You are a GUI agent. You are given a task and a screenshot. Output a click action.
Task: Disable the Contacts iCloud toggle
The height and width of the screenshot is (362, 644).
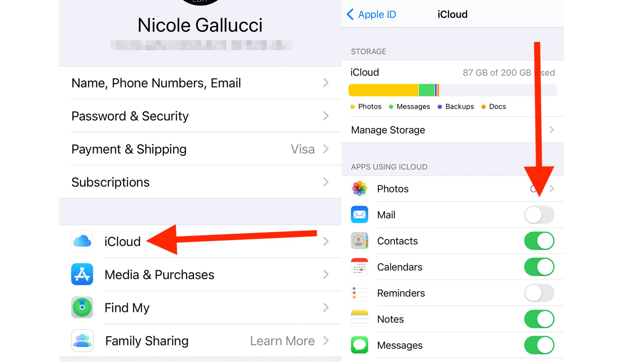coord(539,241)
